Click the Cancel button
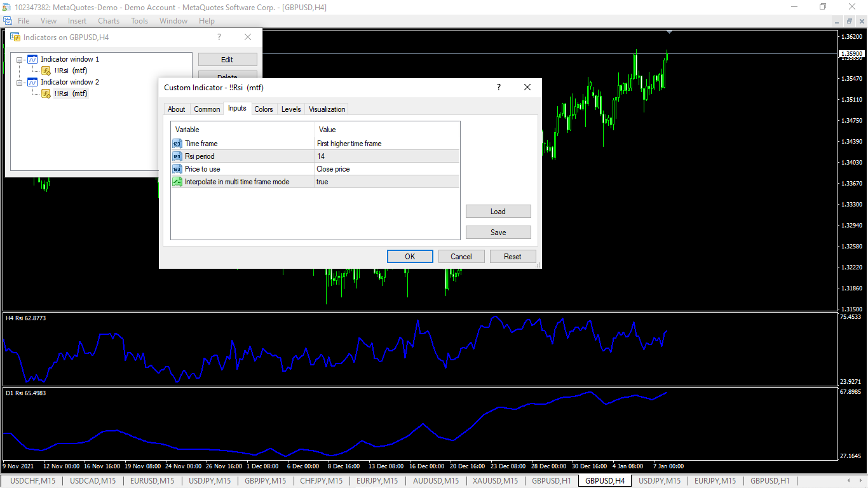 [x=461, y=257]
